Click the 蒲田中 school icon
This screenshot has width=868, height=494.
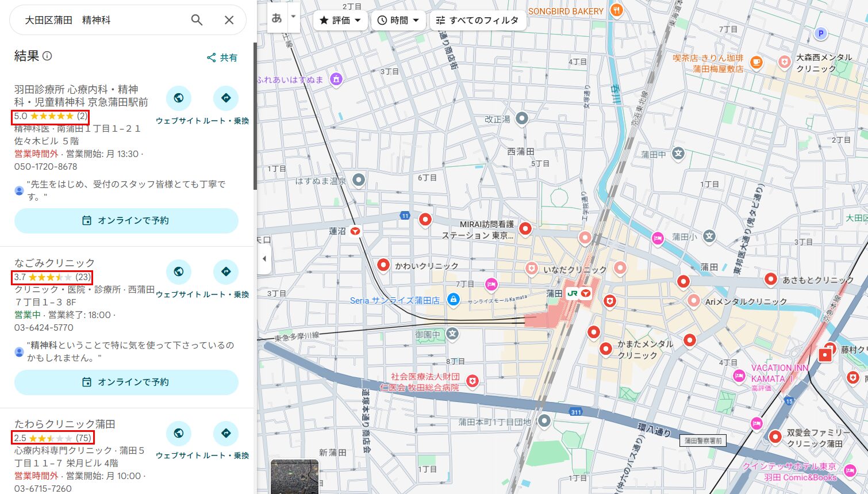[x=678, y=153]
